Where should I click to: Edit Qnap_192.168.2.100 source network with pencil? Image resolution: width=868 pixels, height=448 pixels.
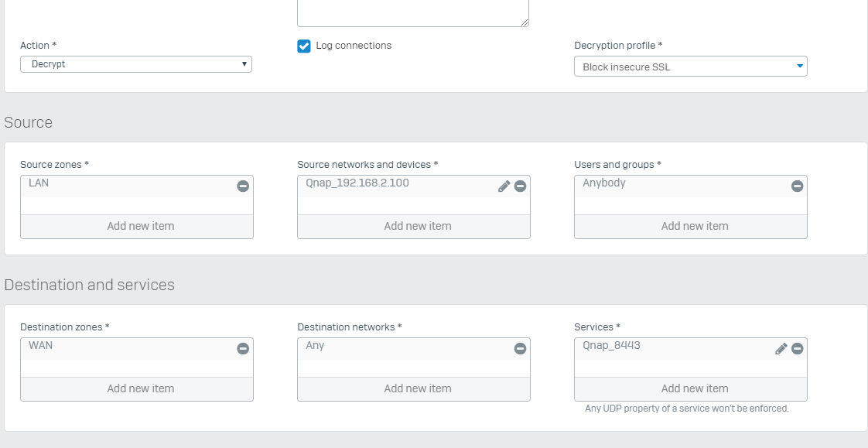tap(504, 186)
